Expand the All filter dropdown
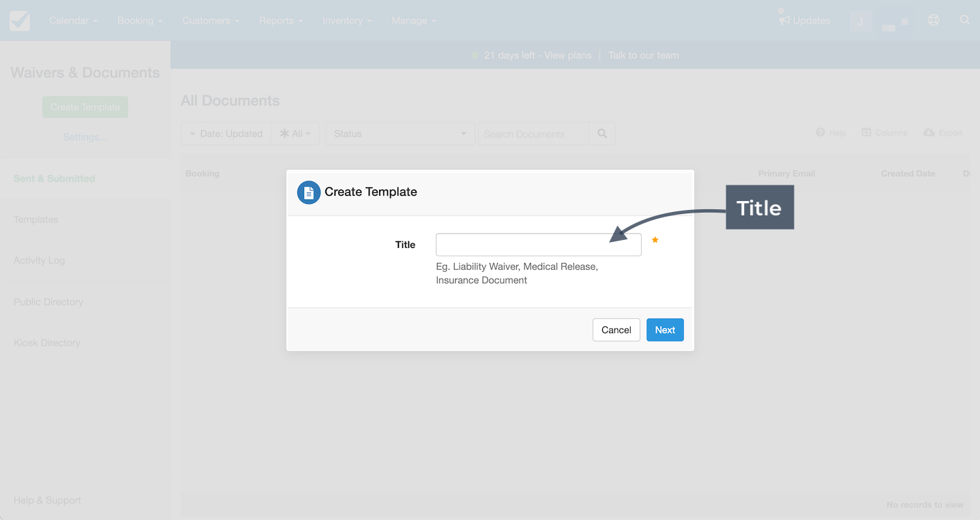 [295, 134]
